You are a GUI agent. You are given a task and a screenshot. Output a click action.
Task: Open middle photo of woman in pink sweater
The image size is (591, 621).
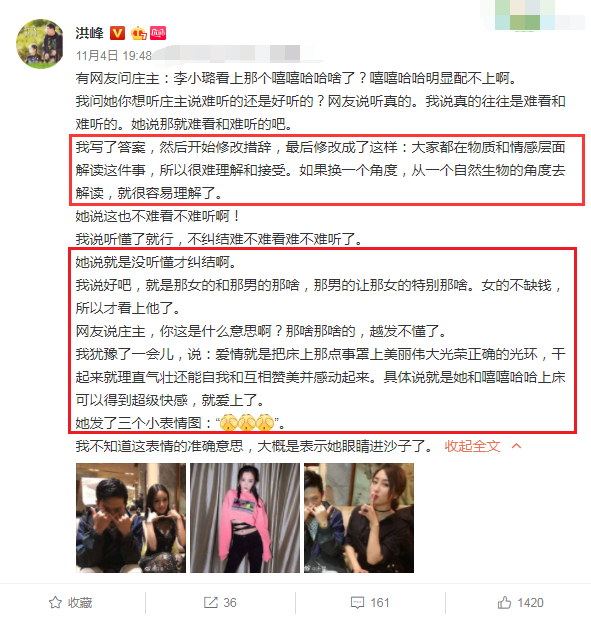[x=245, y=518]
